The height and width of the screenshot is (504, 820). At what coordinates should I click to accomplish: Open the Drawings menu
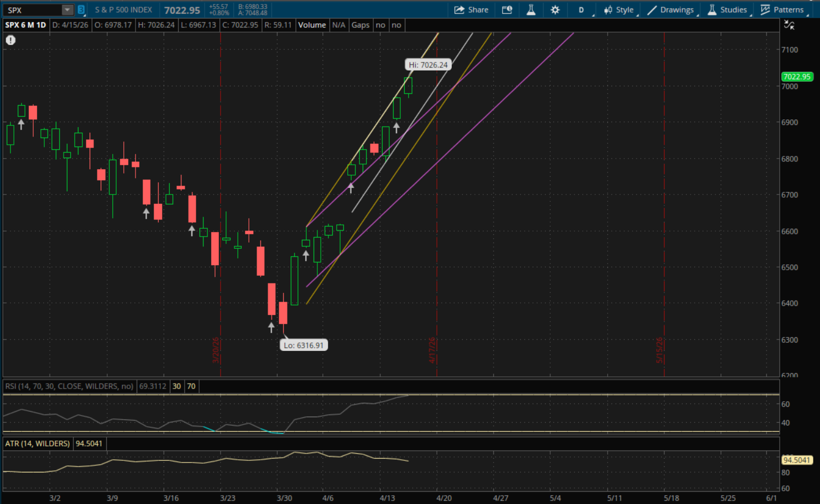671,10
